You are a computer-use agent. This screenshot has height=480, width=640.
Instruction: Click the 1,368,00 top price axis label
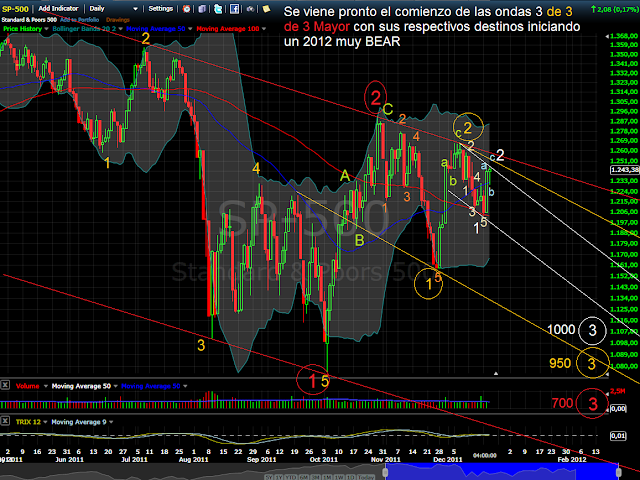pos(624,36)
